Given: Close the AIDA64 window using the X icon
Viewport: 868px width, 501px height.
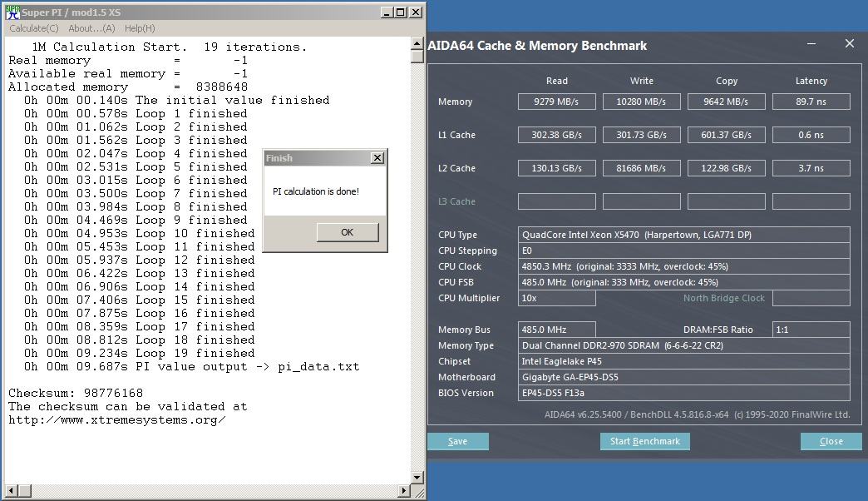Looking at the screenshot, I should 850,43.
